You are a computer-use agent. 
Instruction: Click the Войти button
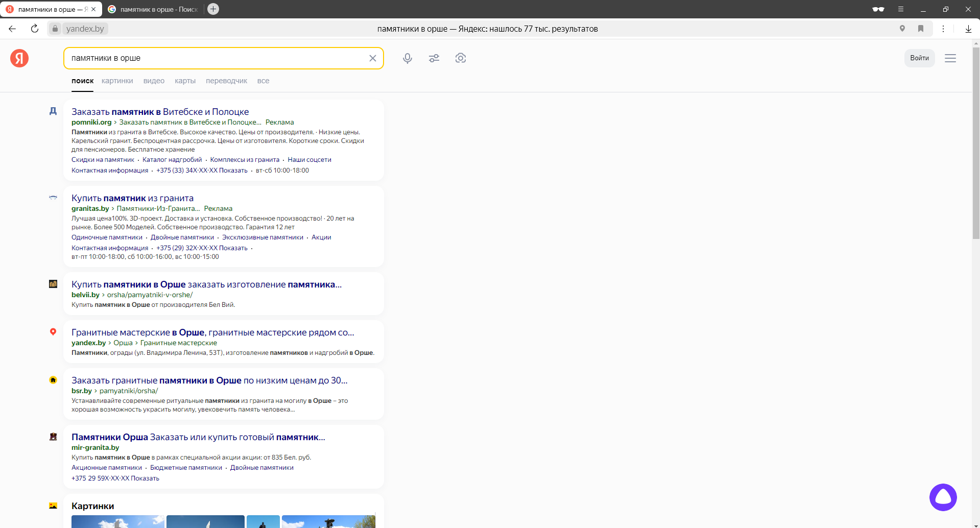pos(919,58)
